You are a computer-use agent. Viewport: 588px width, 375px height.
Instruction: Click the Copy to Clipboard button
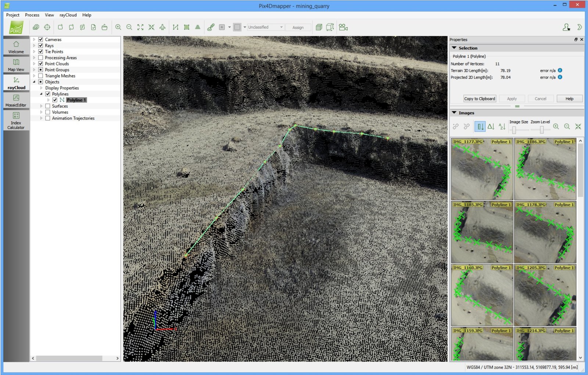480,99
